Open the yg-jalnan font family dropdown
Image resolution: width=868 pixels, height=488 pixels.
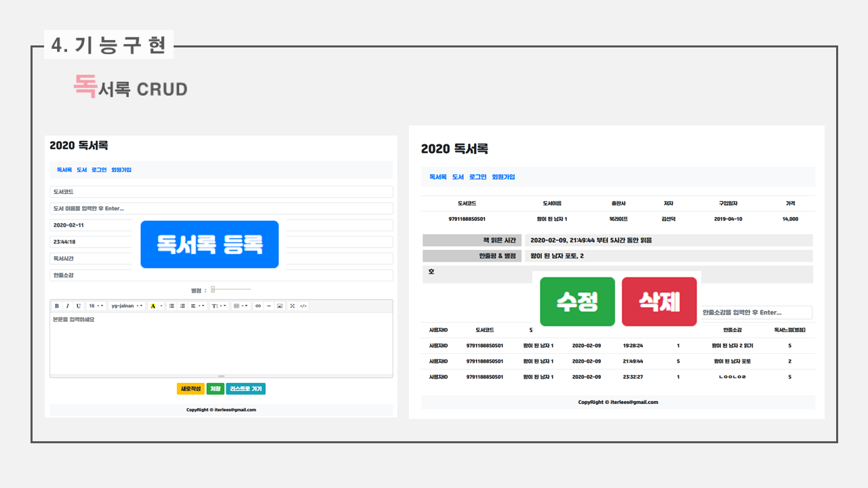pos(127,306)
